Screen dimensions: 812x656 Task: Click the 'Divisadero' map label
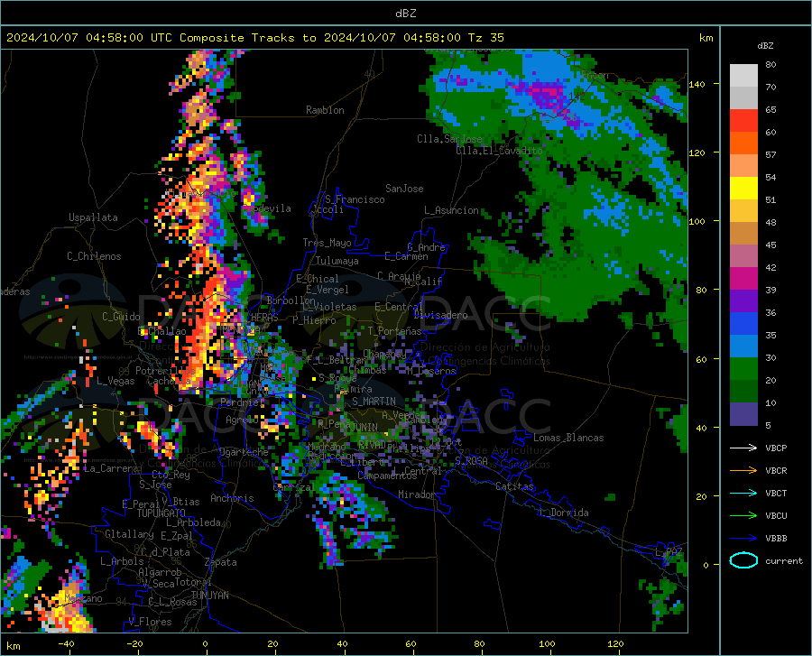point(440,315)
